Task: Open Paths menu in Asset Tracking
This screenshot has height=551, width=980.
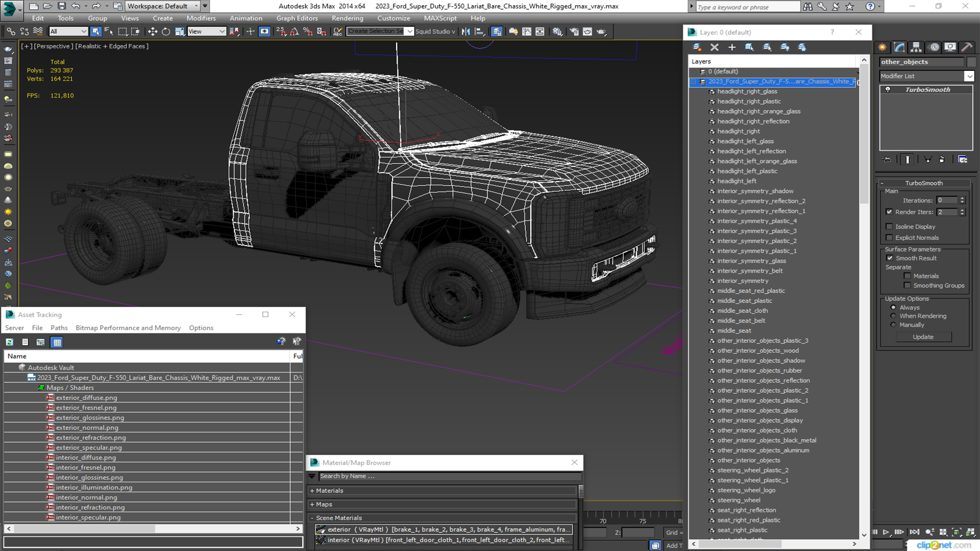Action: [x=59, y=328]
